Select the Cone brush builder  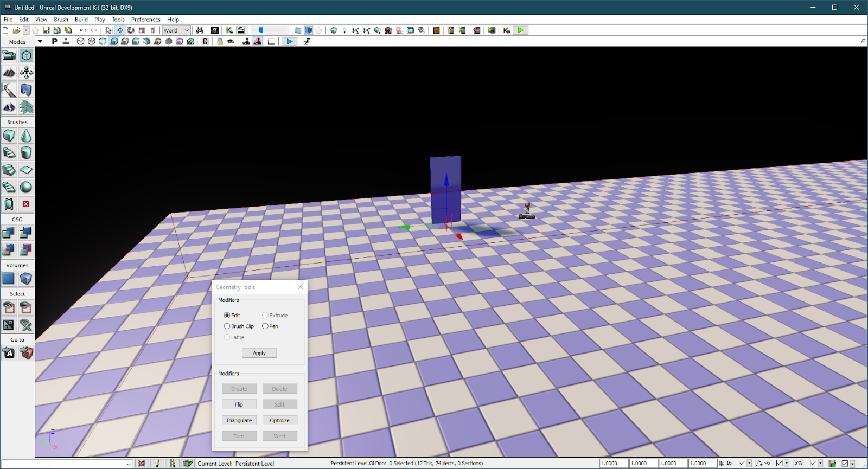[x=26, y=136]
